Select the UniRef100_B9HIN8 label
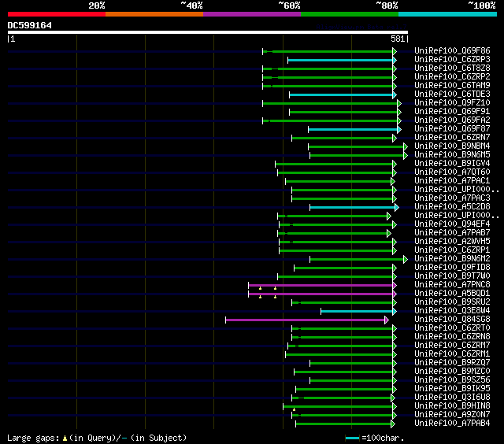Image resolution: width=504 pixels, height=444 pixels. tap(452, 406)
